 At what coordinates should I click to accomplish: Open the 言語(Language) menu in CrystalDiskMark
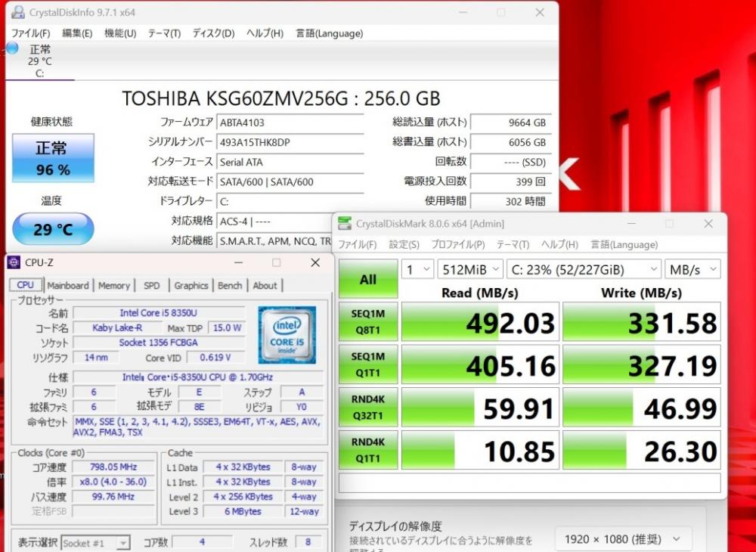[x=624, y=244]
